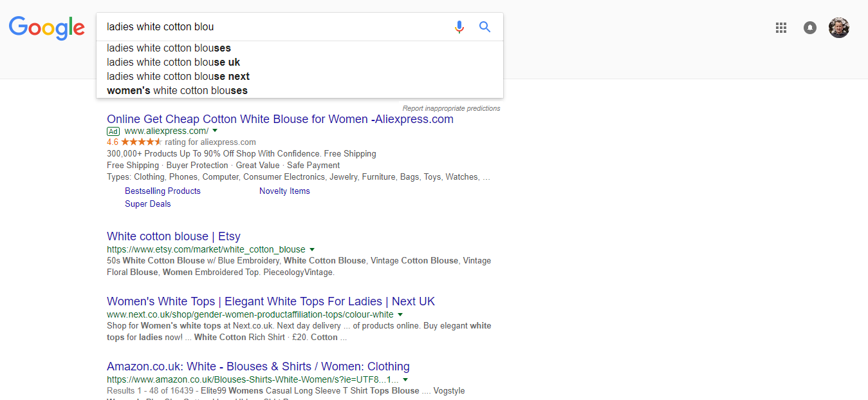
Task: Expand dropdown arrow beside Etsy URL
Action: click(x=312, y=249)
